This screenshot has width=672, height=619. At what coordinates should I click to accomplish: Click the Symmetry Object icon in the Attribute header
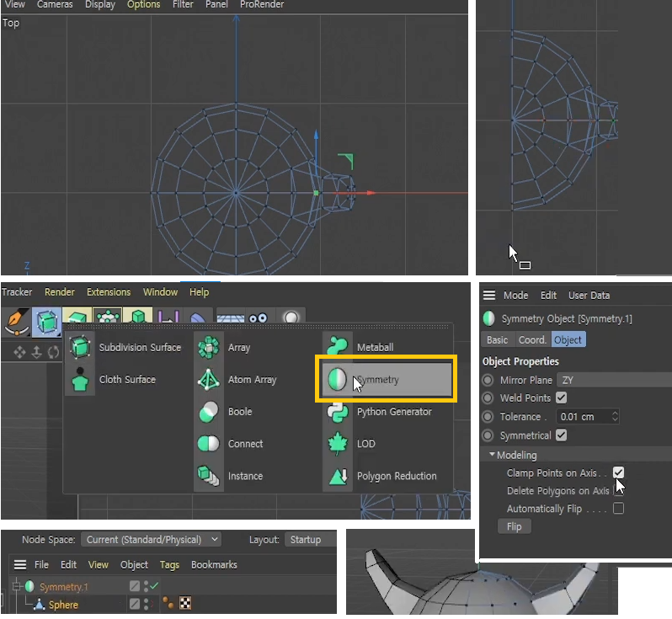click(x=488, y=318)
